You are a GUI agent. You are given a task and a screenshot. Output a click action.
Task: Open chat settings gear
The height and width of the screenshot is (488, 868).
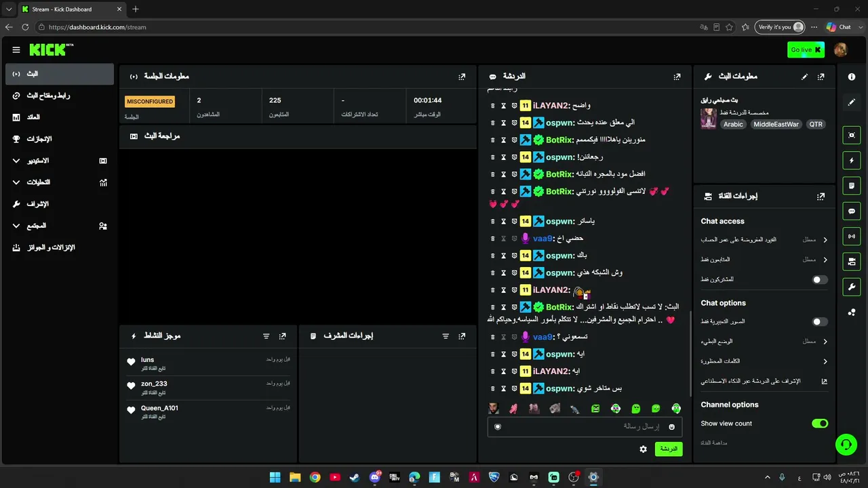click(x=643, y=449)
